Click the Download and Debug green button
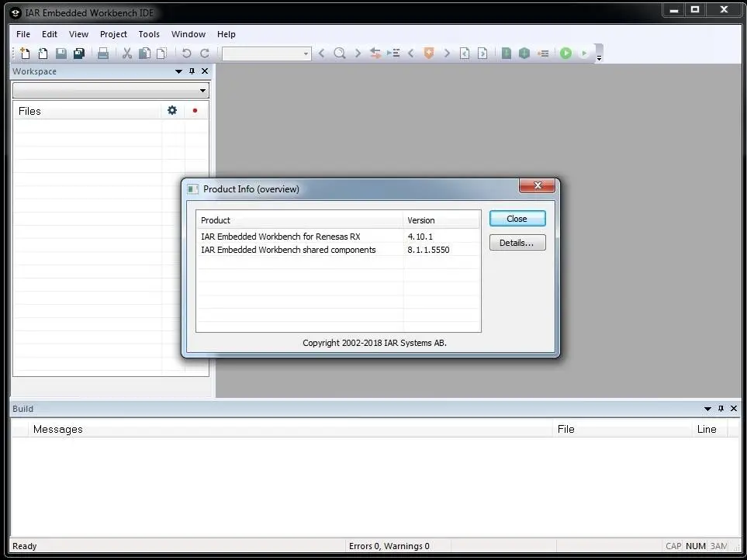747x560 pixels. pos(566,54)
